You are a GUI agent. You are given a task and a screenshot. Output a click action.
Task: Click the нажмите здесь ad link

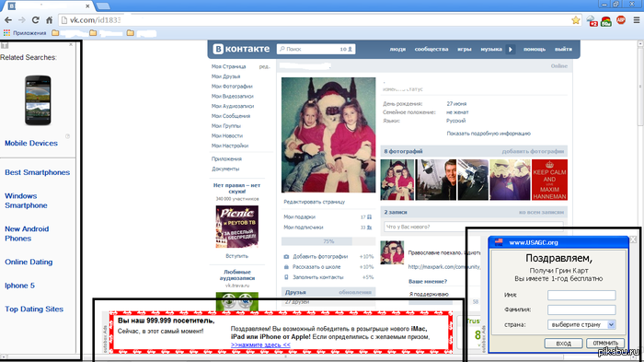pyautogui.click(x=260, y=344)
